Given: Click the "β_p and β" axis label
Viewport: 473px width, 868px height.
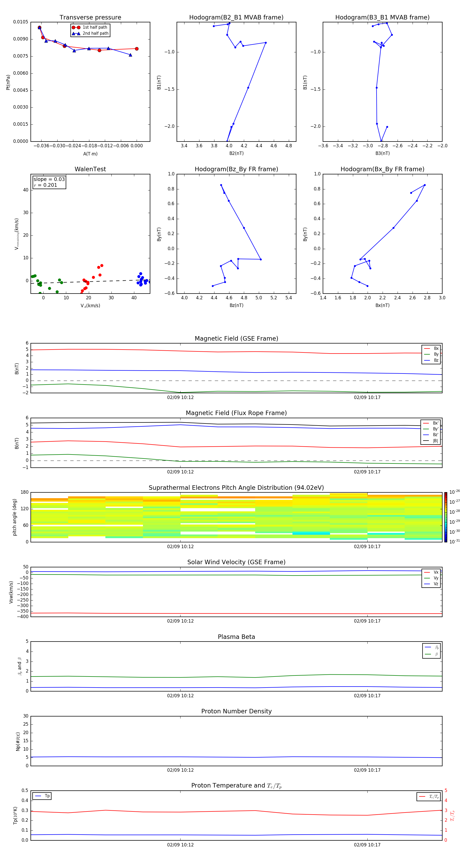Looking at the screenshot, I should pos(19,666).
